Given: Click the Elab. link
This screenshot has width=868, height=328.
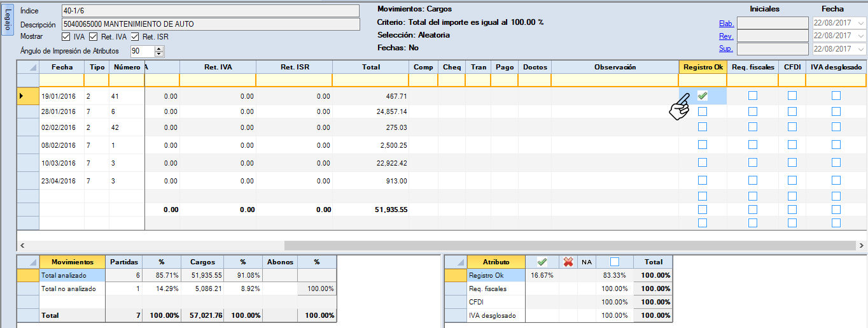Looking at the screenshot, I should pos(726,24).
